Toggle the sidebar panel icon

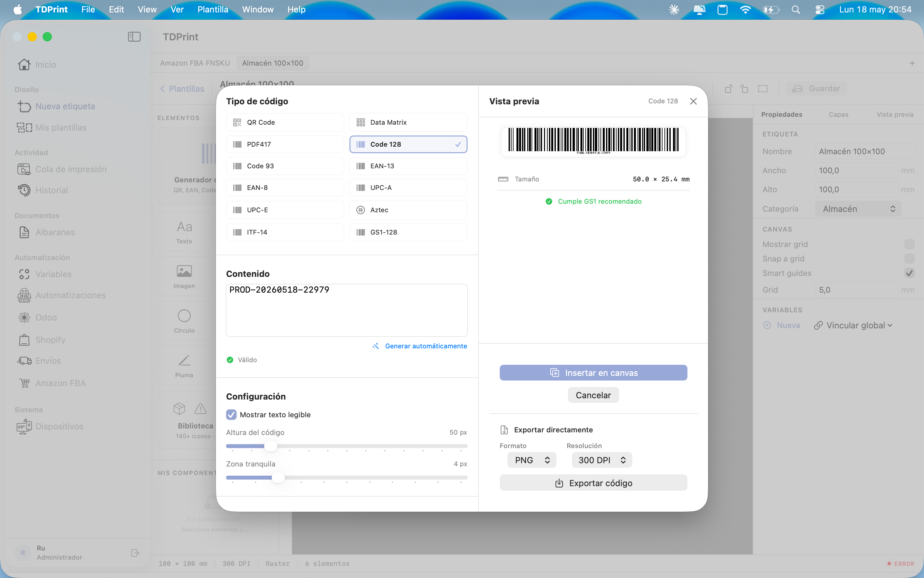click(x=134, y=37)
